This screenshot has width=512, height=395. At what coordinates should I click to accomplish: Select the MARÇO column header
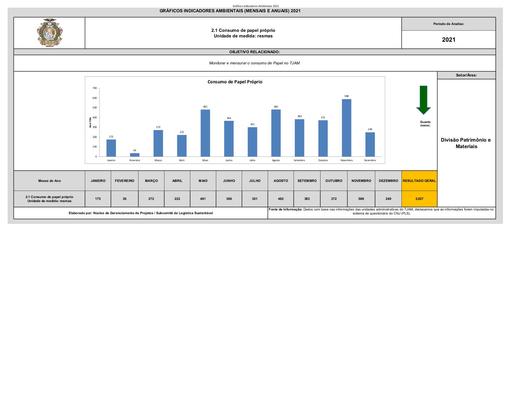coord(151,181)
